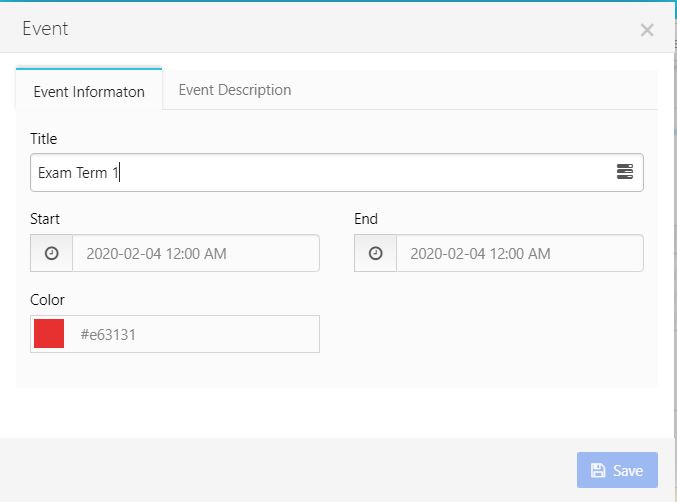Click the End date-time input field
Viewport: 677px width, 502px height.
[x=520, y=253]
